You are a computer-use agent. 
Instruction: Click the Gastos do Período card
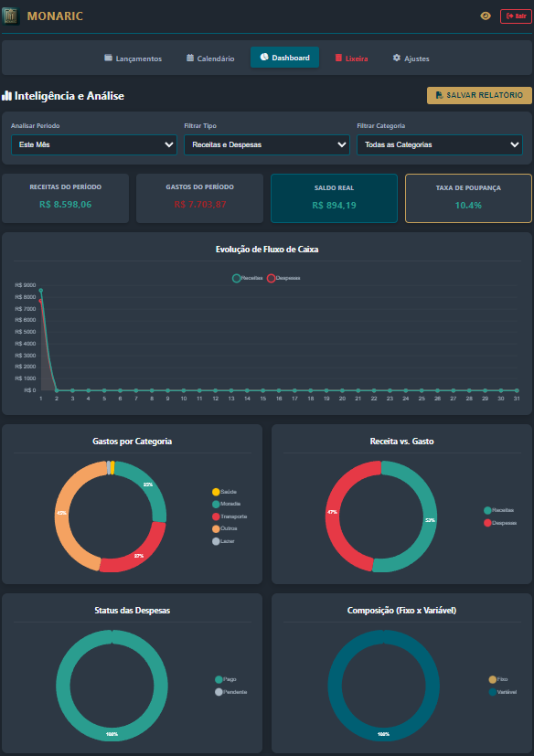click(199, 198)
